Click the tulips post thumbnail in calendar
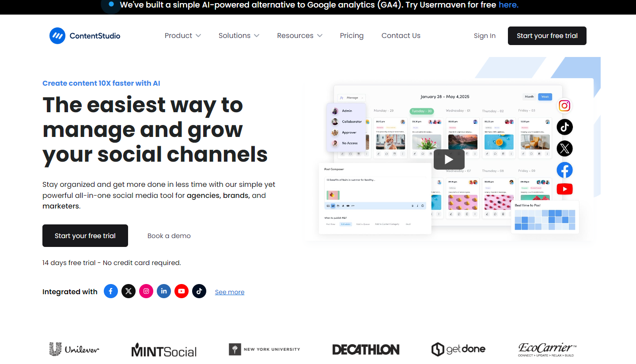636x364 pixels. point(427,142)
